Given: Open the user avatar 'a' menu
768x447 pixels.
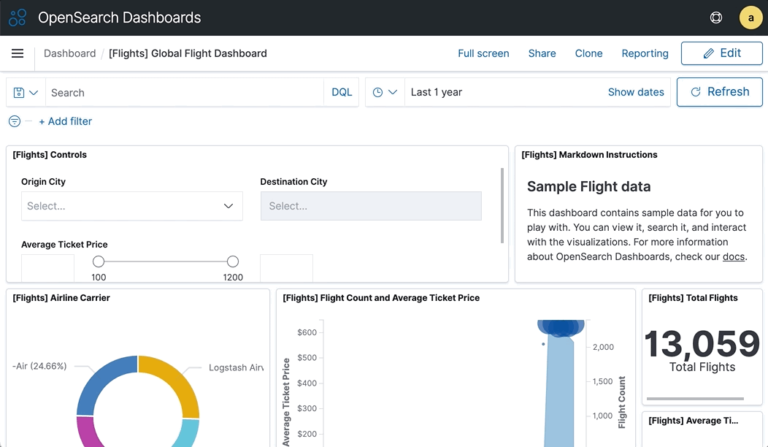Looking at the screenshot, I should pos(750,18).
